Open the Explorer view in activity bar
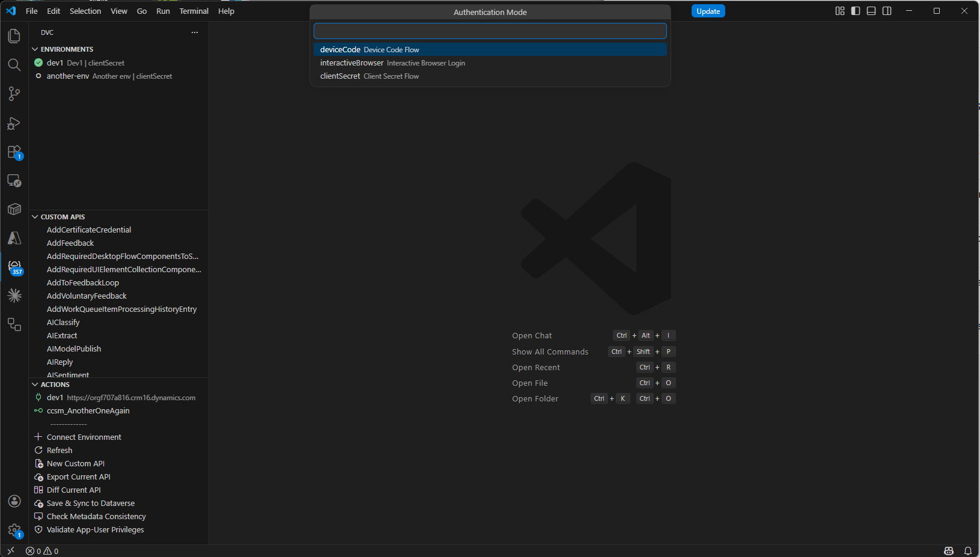The width and height of the screenshot is (980, 557). [x=14, y=36]
